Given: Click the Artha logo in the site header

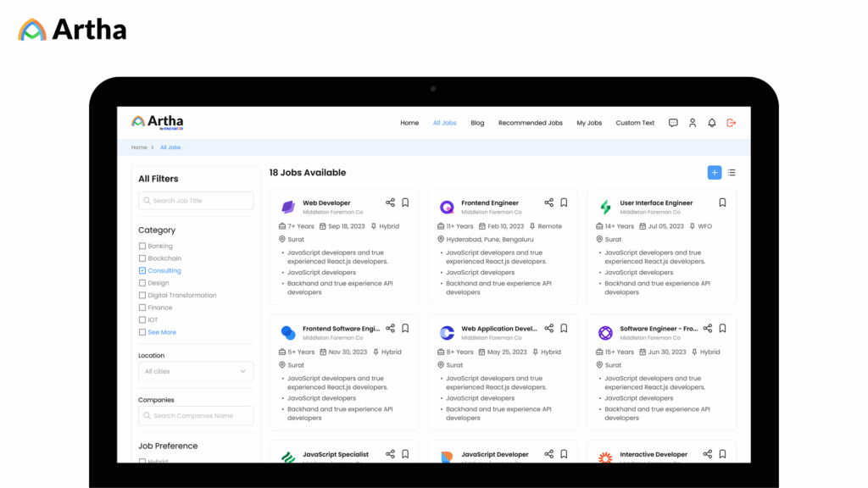Looking at the screenshot, I should coord(157,122).
